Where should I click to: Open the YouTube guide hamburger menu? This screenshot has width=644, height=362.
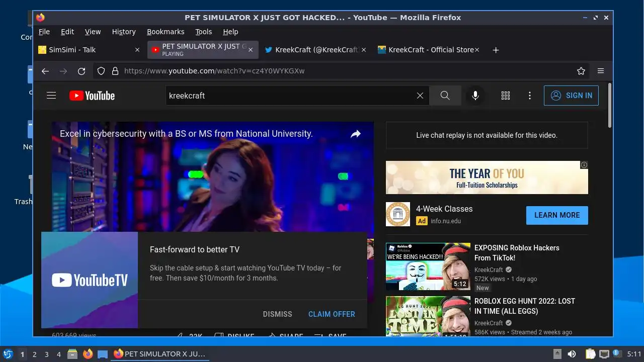(x=51, y=96)
